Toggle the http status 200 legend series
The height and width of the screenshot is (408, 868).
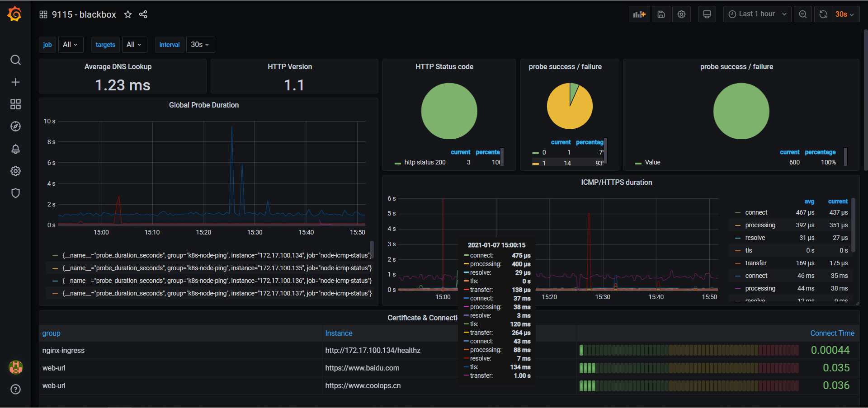click(425, 162)
